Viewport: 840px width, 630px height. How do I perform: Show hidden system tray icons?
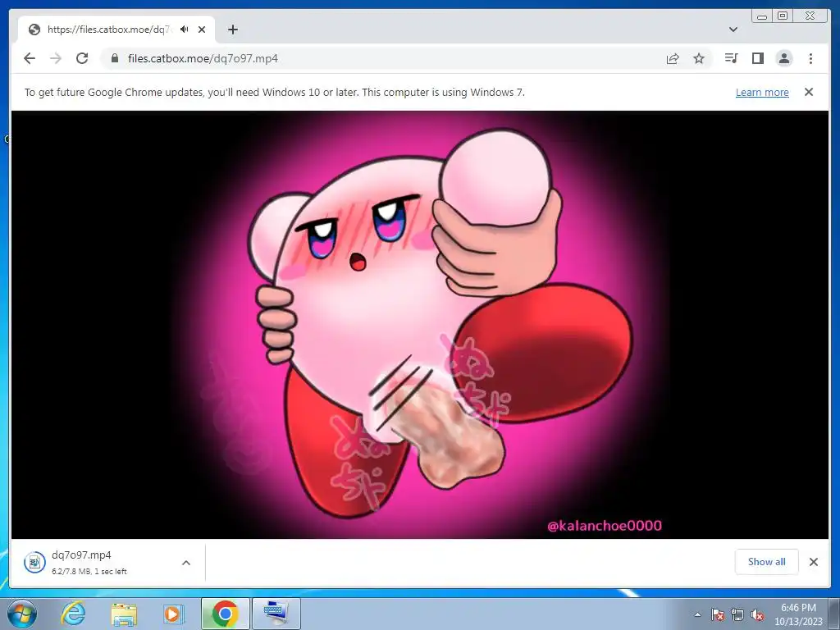click(x=697, y=614)
